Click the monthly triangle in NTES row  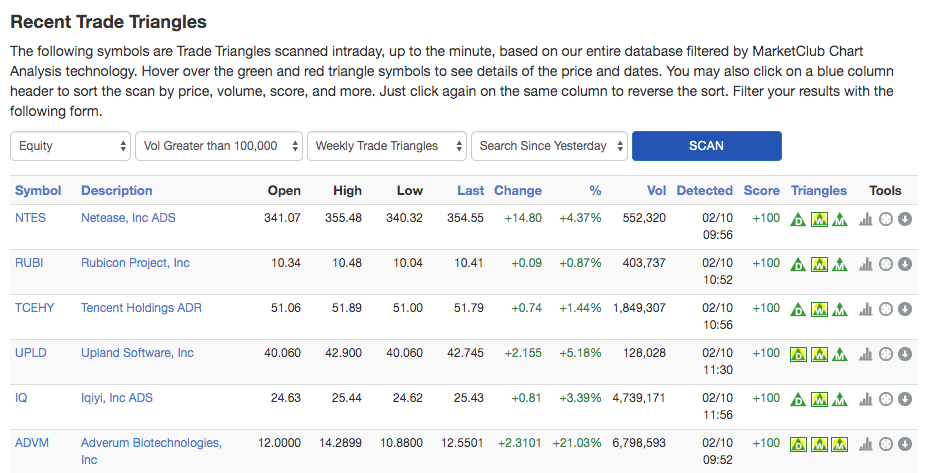click(x=839, y=219)
